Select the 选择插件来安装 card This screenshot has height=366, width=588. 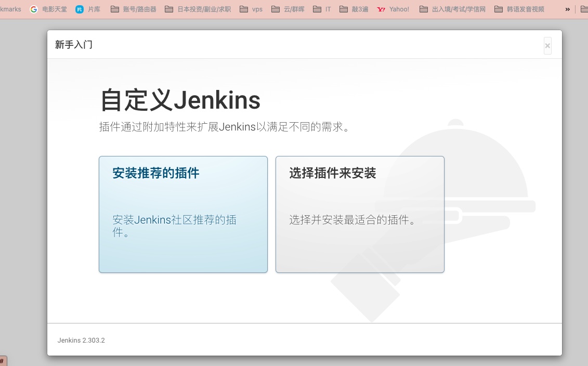(360, 214)
